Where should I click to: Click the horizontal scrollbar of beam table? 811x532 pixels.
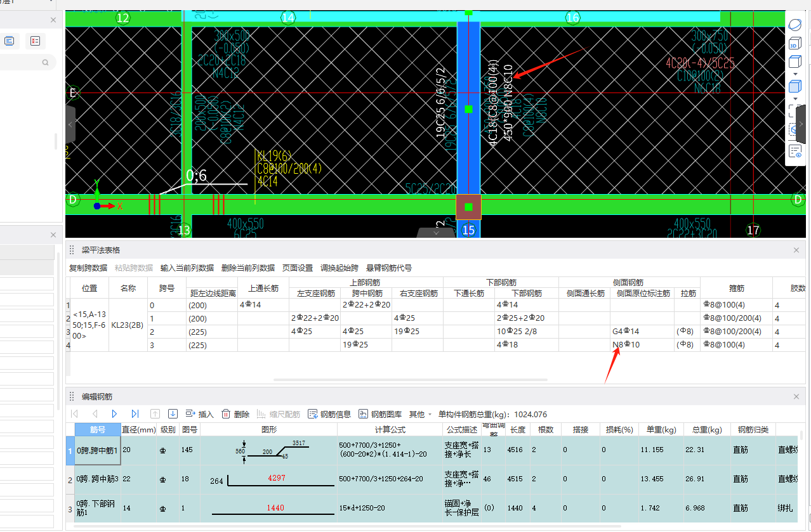[411, 380]
